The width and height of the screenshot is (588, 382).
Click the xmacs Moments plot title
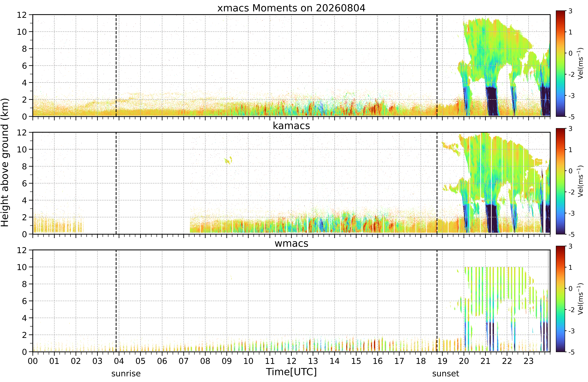point(291,8)
